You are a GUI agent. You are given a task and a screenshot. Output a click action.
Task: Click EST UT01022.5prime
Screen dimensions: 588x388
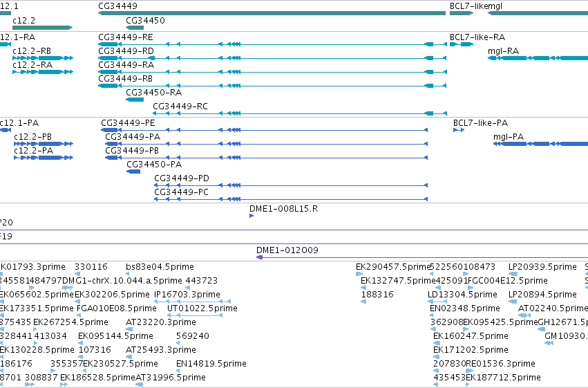(x=202, y=309)
